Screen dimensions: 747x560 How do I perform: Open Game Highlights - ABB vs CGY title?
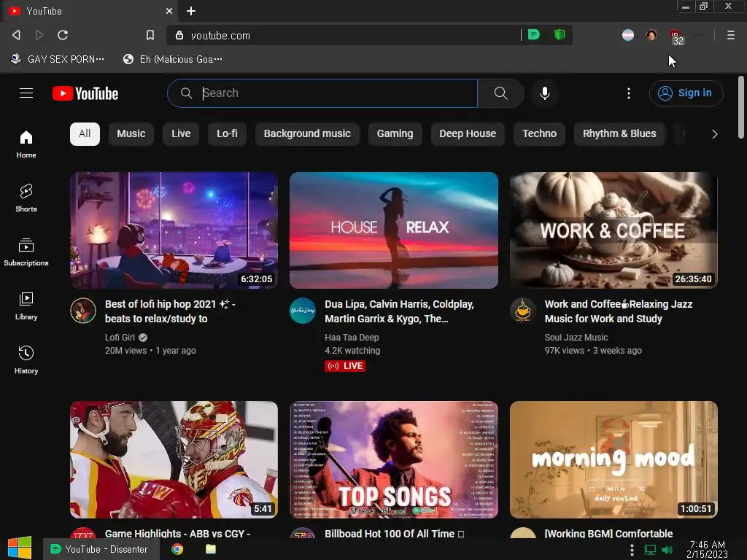click(178, 533)
